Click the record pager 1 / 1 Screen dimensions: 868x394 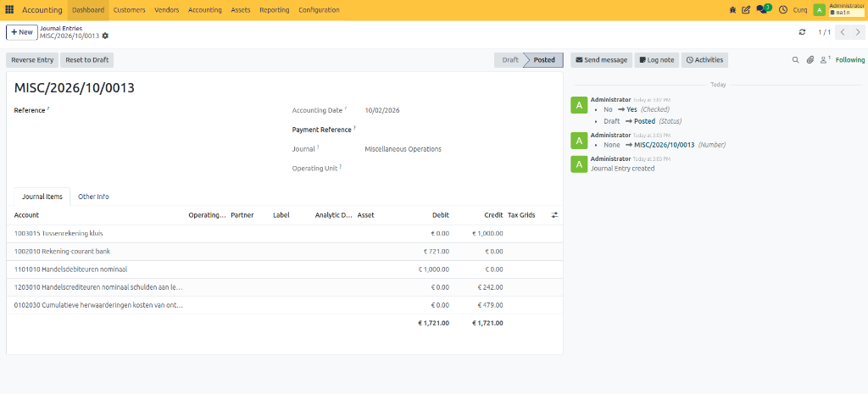(824, 32)
